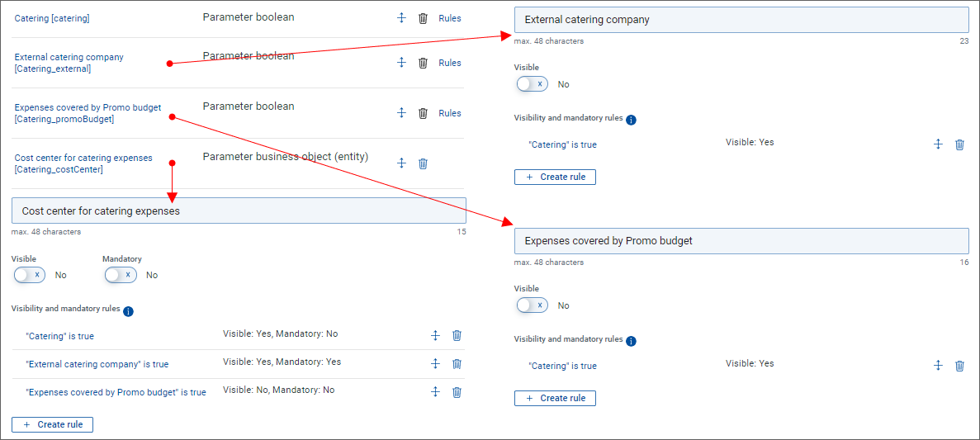
Task: Click the External catering company name field
Action: coord(741,20)
